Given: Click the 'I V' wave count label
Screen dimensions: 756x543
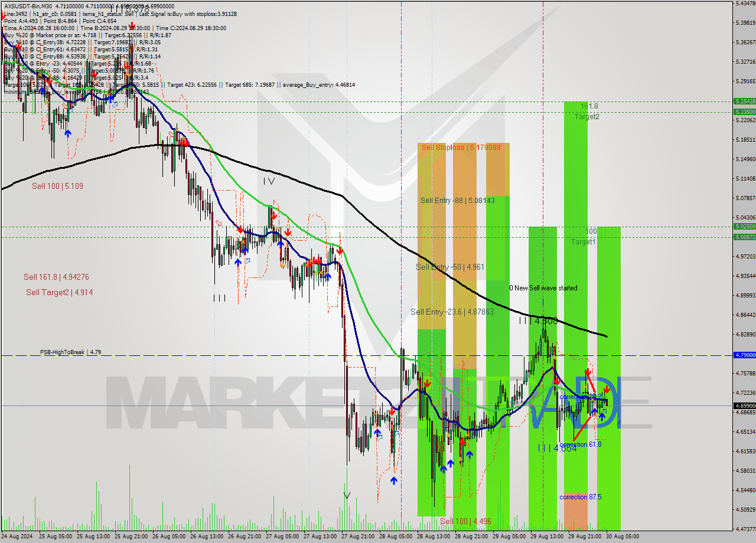Looking at the screenshot, I should pos(269,181).
